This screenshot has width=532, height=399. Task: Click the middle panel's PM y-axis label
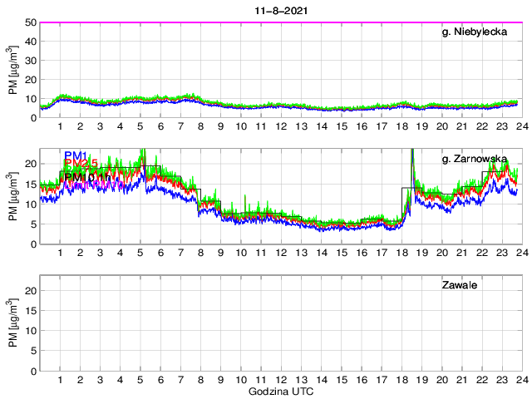(x=12, y=196)
